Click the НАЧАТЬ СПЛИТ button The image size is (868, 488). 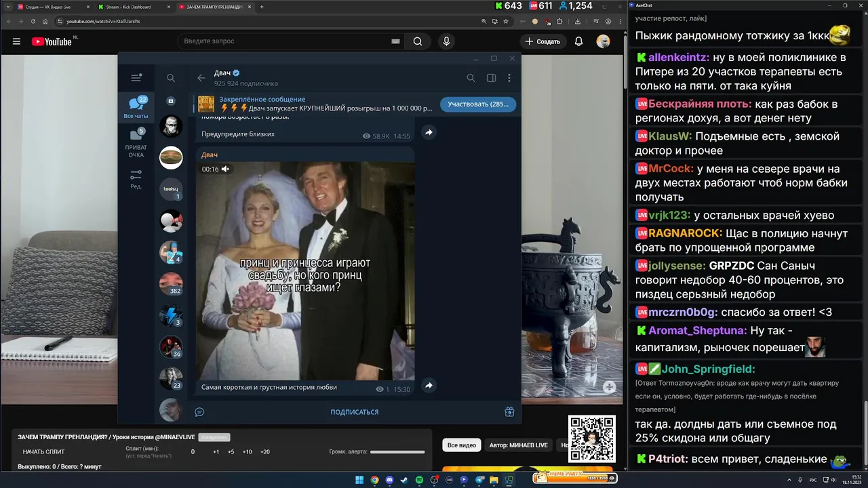(44, 452)
